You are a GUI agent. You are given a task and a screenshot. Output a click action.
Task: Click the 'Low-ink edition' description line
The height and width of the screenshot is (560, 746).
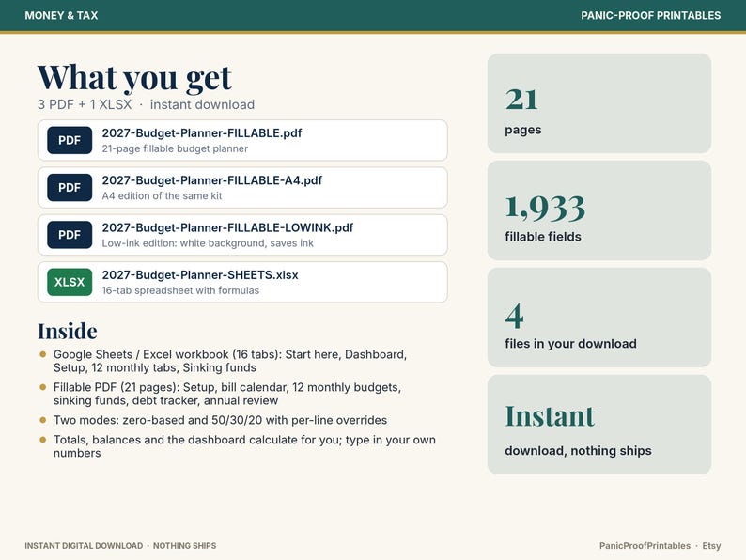pyautogui.click(x=208, y=243)
